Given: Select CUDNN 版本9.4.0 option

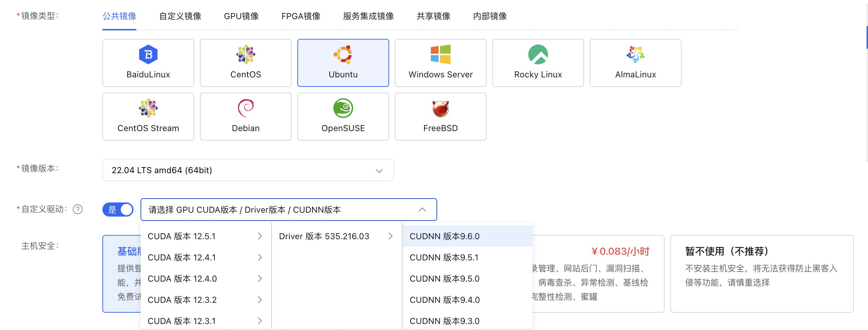Looking at the screenshot, I should [467, 300].
